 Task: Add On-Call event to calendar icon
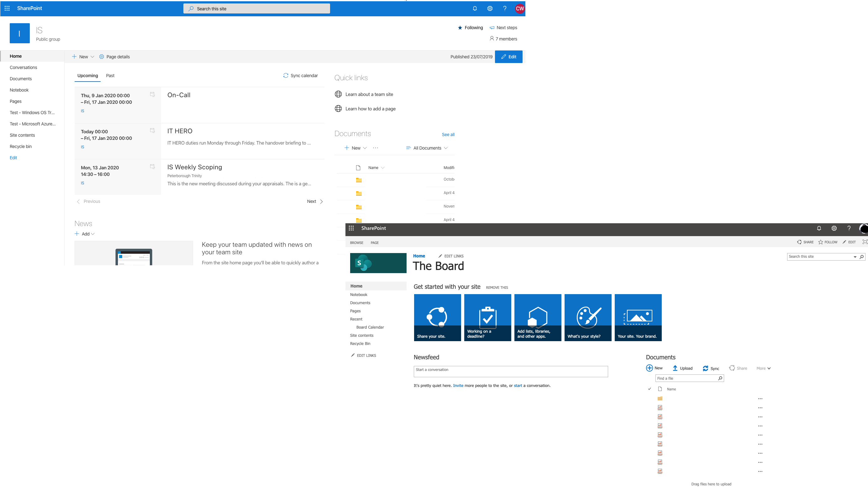(153, 95)
